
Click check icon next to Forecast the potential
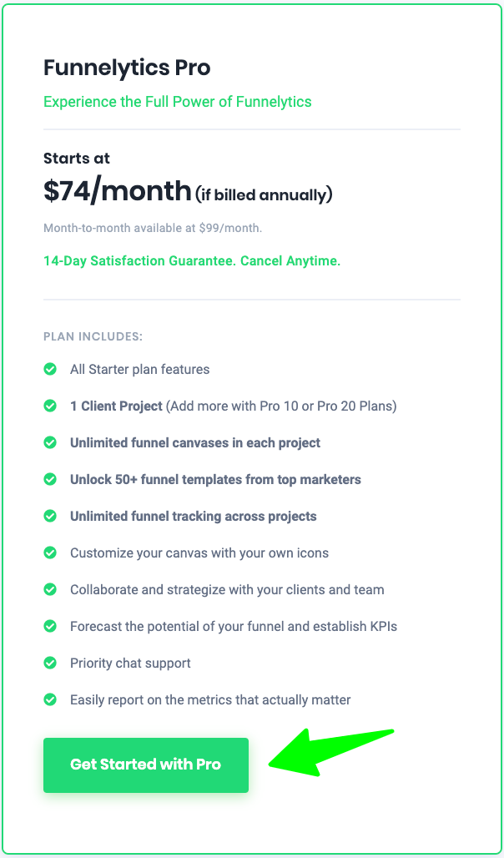50,626
